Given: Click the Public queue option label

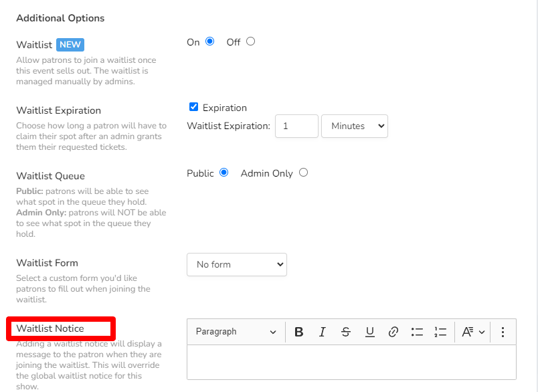Looking at the screenshot, I should point(201,173).
